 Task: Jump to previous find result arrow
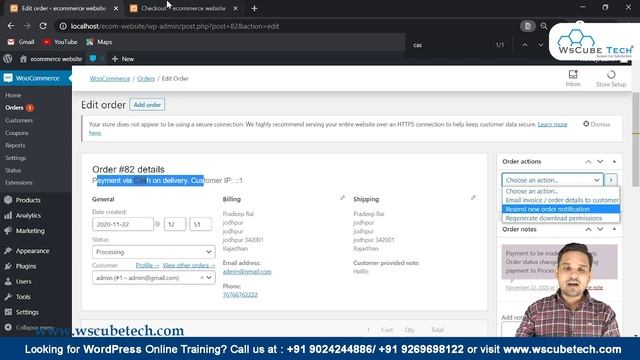pos(525,45)
